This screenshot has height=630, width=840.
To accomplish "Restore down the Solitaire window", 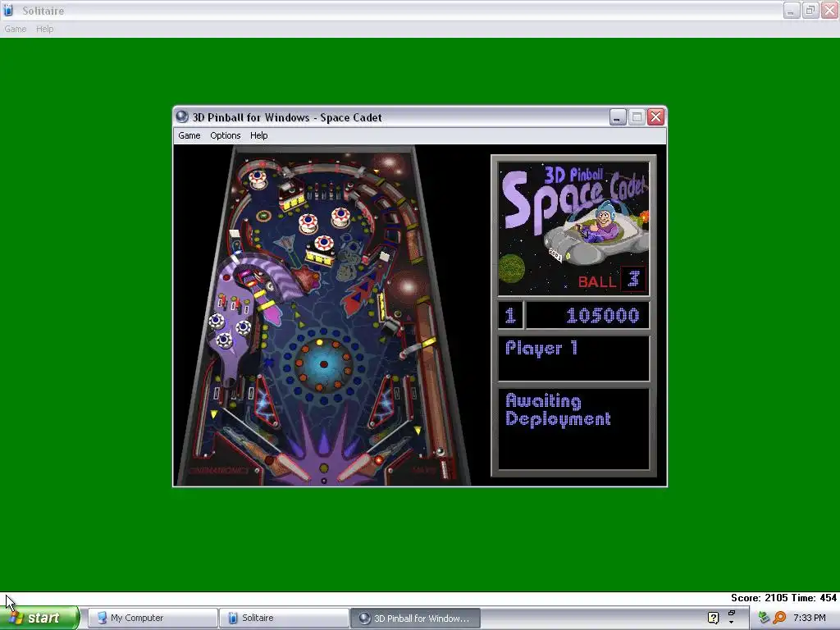I will tap(810, 10).
